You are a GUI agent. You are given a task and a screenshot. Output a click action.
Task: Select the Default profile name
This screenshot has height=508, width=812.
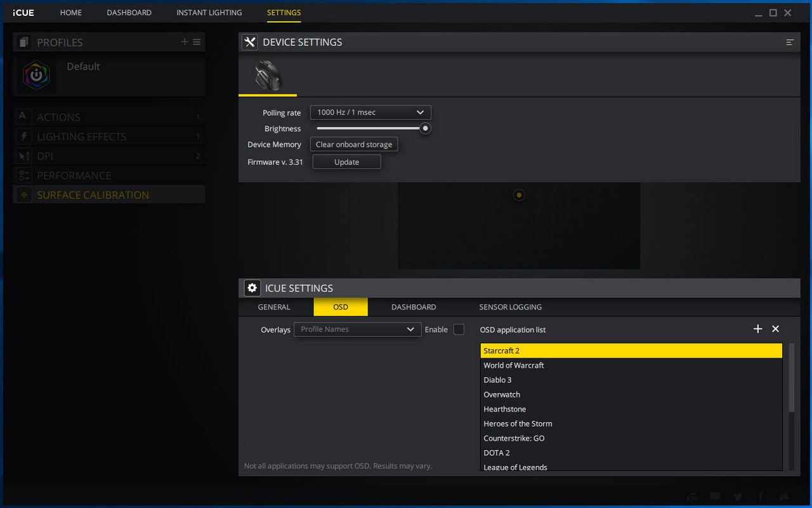(83, 67)
